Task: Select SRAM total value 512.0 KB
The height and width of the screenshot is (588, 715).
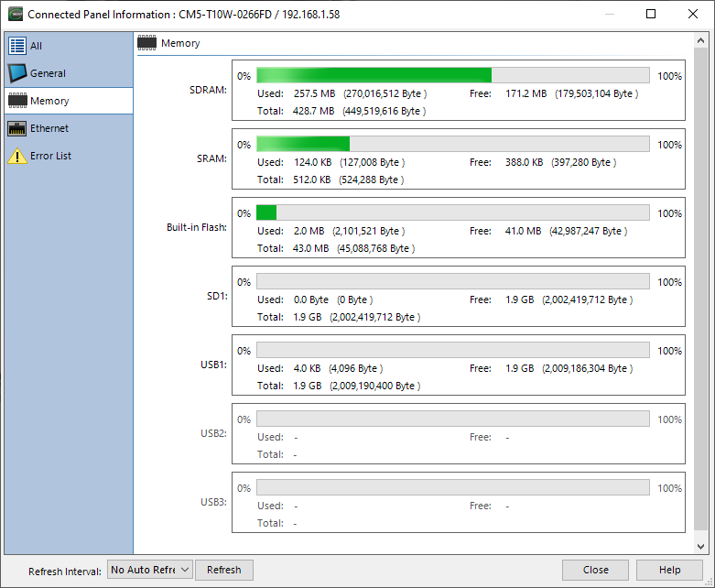Action: click(x=311, y=180)
